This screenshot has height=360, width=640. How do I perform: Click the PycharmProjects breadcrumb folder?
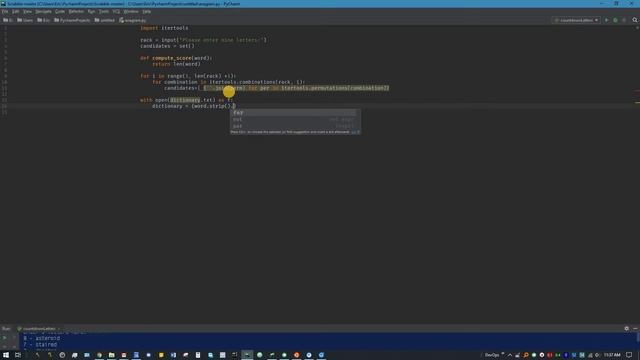point(72,20)
